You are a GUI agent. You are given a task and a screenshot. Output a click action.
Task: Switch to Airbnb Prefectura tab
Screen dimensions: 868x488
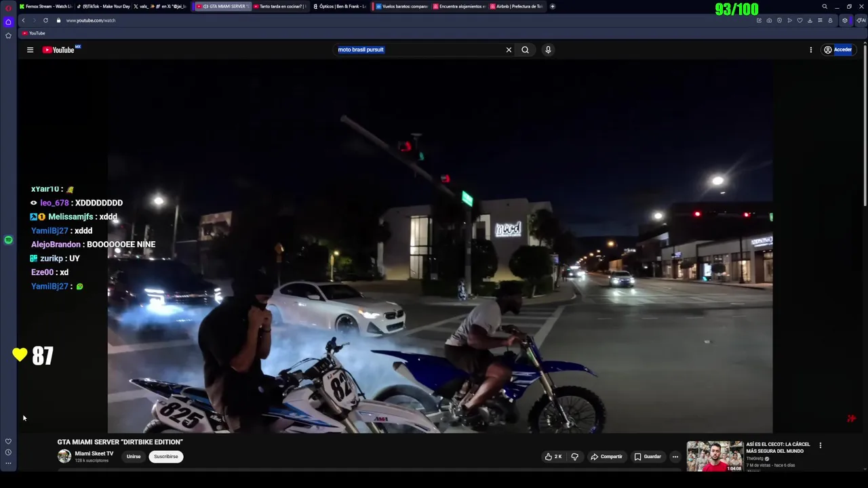click(516, 6)
